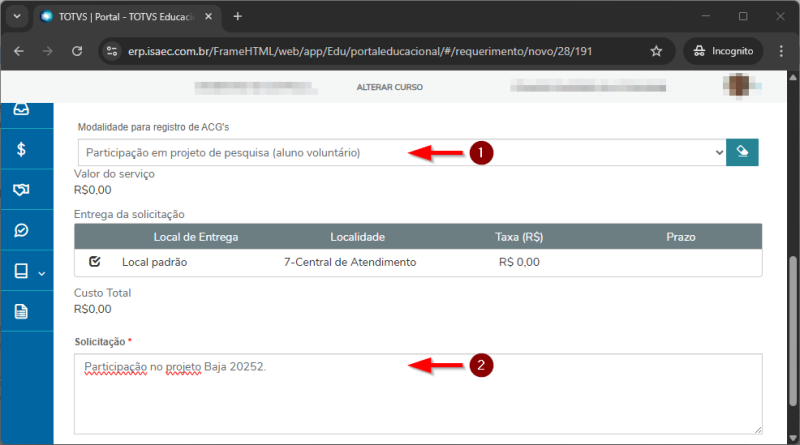The image size is (800, 445).
Task: Click the Incognito profile button
Action: (723, 51)
